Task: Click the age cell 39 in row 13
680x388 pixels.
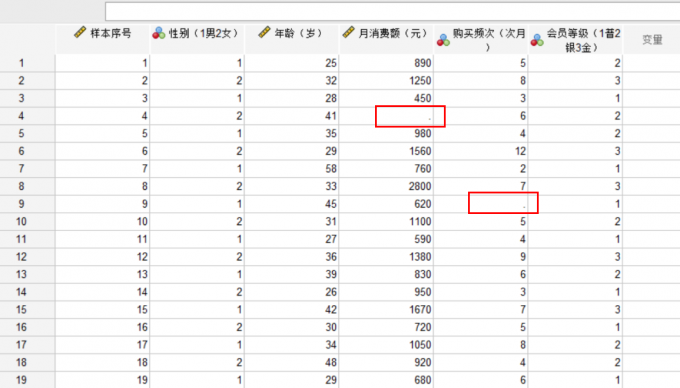Action: [x=292, y=274]
